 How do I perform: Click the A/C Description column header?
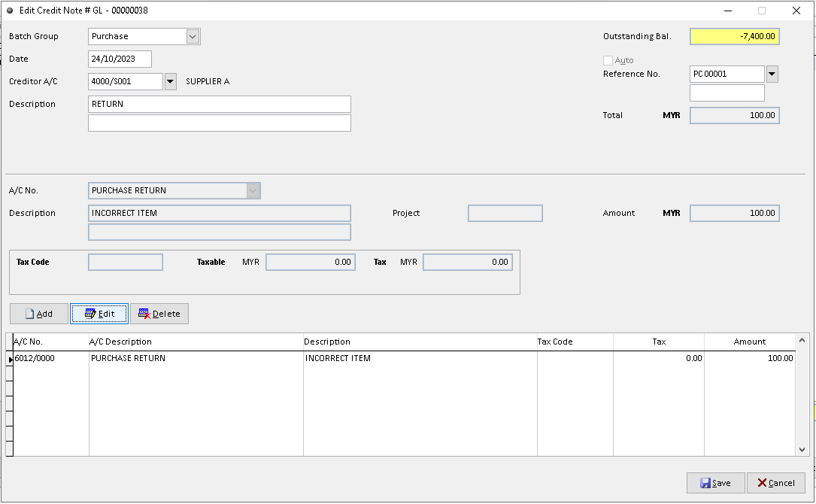pyautogui.click(x=196, y=342)
